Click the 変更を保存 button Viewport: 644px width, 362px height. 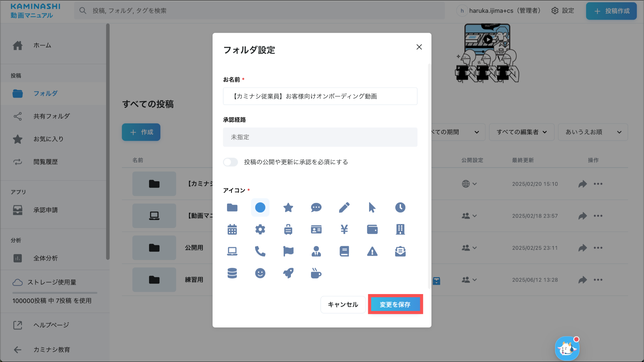point(395,304)
